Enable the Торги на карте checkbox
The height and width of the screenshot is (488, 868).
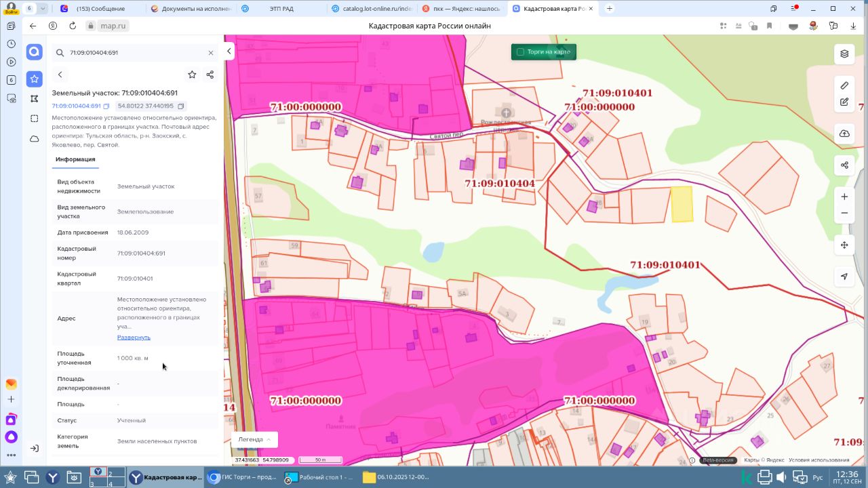pos(520,52)
